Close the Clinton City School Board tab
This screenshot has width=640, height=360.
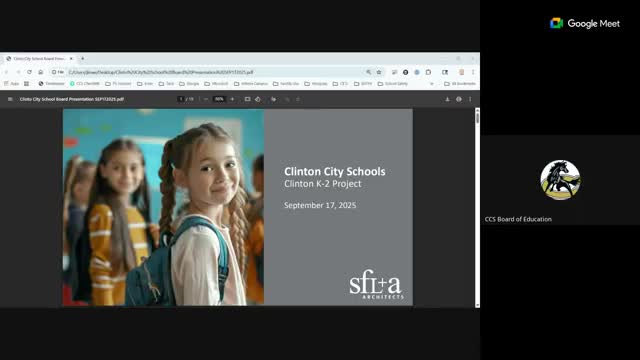(x=71, y=59)
